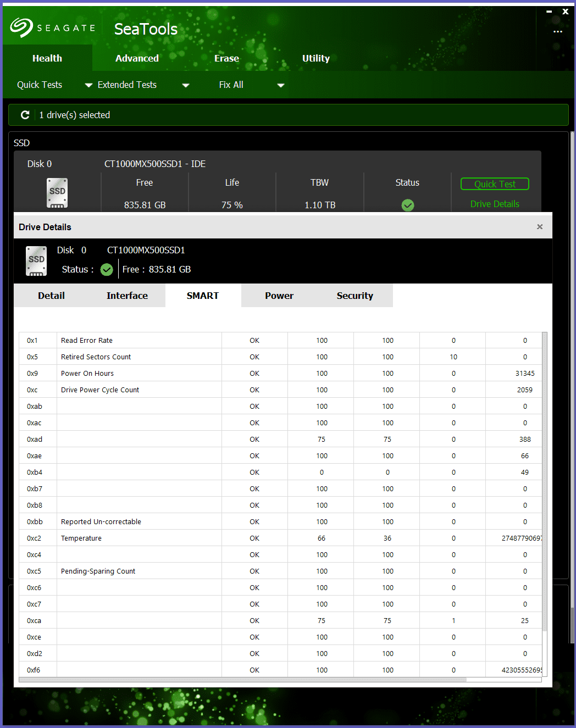Open the Power tab
Screen dimensions: 576x728
[279, 296]
